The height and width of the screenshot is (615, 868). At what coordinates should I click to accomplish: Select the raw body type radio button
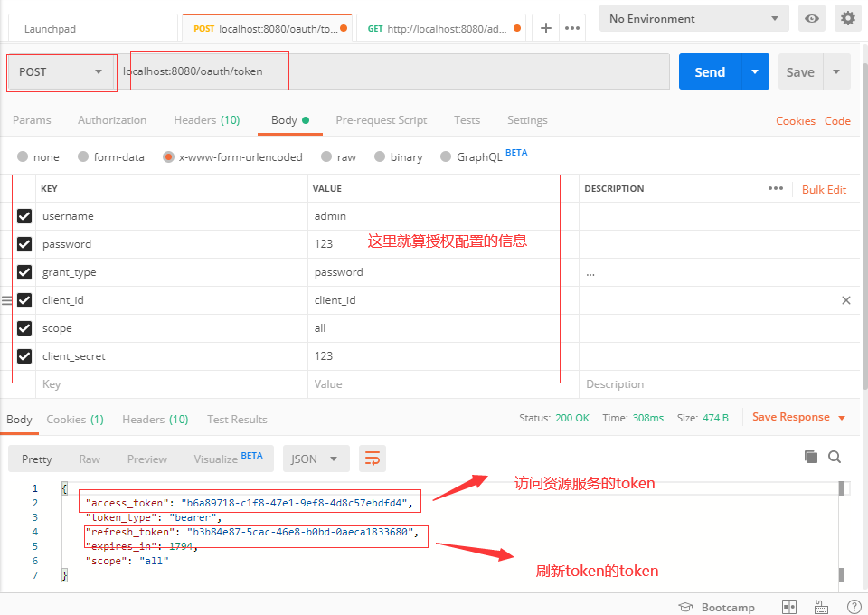(x=325, y=156)
